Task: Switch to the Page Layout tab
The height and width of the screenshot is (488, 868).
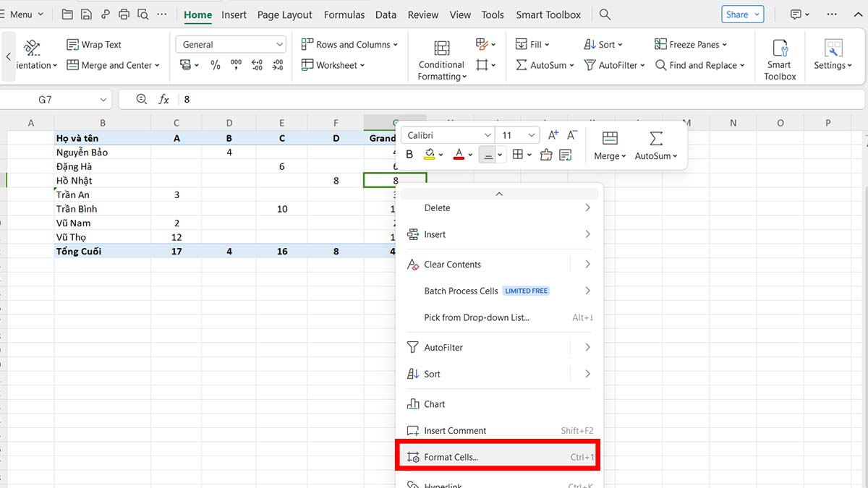Action: [285, 14]
